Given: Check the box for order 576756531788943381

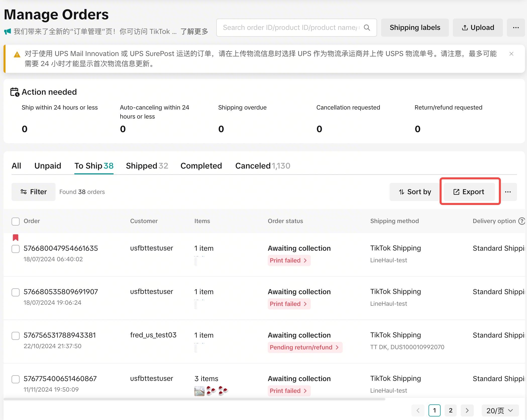Looking at the screenshot, I should coord(16,336).
